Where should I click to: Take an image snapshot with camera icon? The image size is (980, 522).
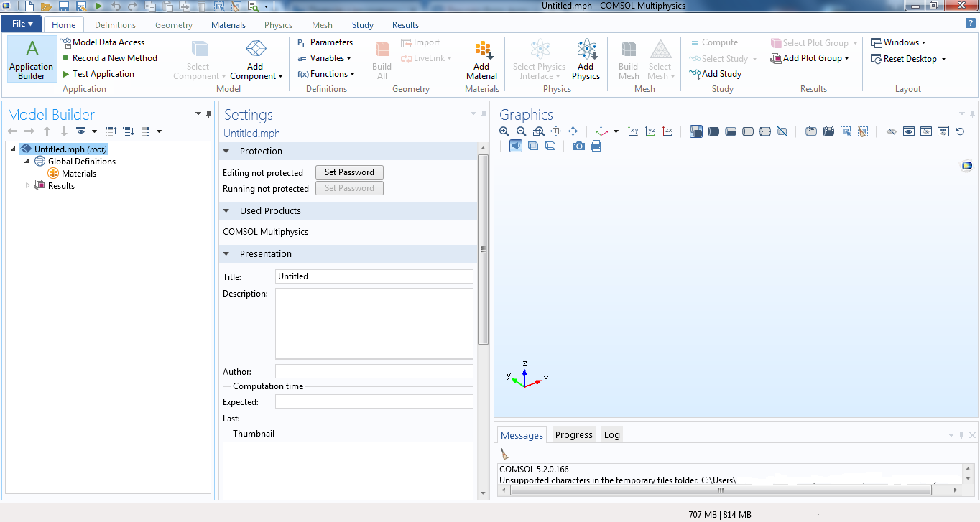[x=579, y=146]
